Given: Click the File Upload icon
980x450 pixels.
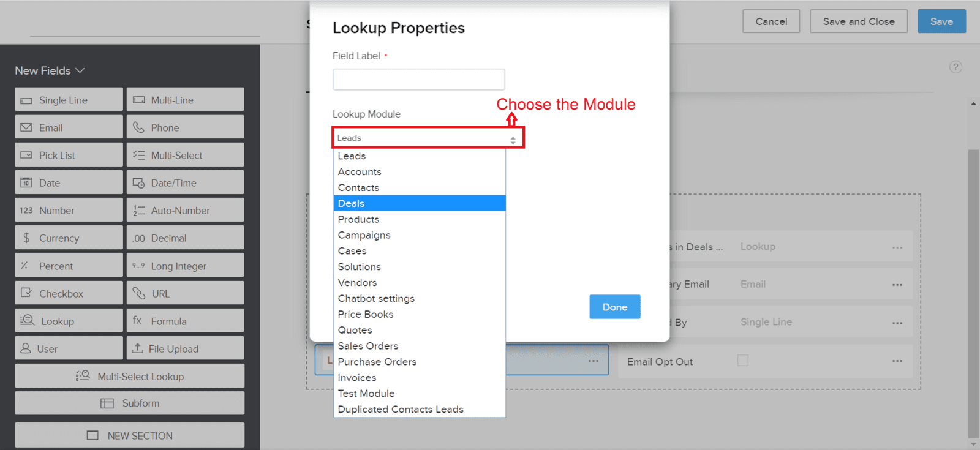Looking at the screenshot, I should [138, 348].
